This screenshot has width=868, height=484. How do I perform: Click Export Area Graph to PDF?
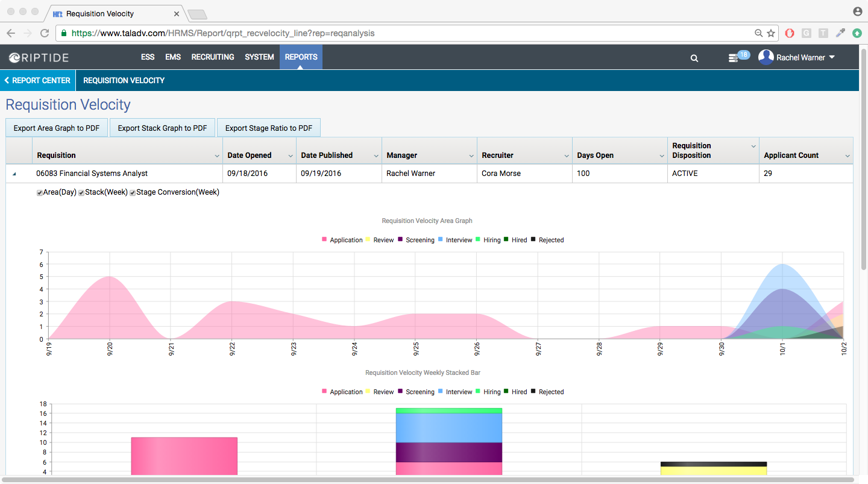(x=57, y=128)
